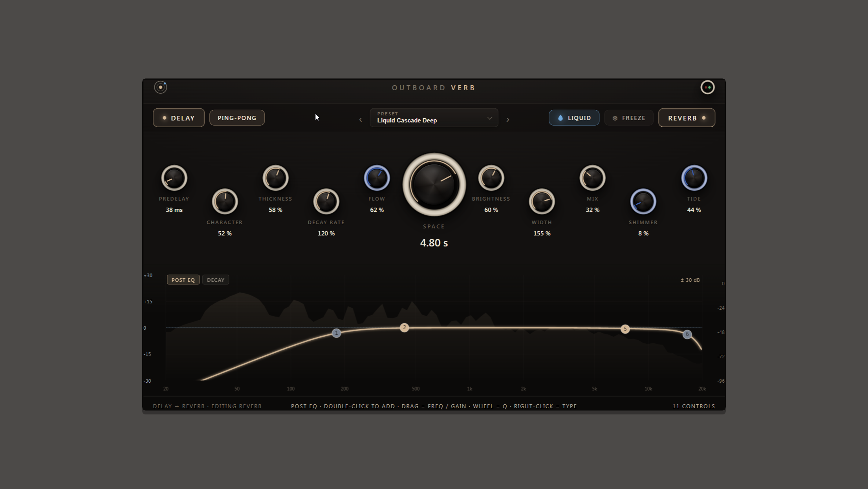The height and width of the screenshot is (489, 868).
Task: Click the 58 % Thickness value
Action: point(275,210)
